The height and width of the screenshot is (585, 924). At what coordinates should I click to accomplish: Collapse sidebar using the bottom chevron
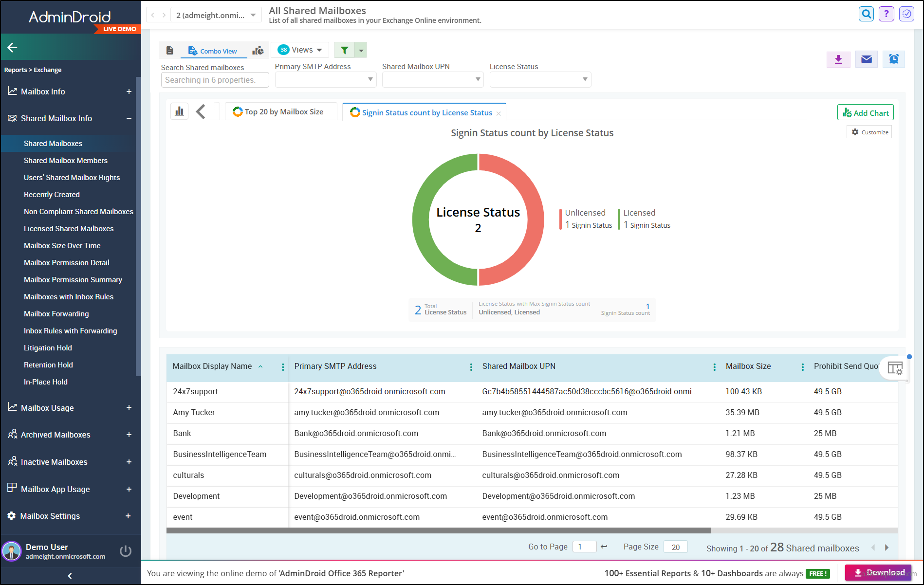pyautogui.click(x=70, y=576)
